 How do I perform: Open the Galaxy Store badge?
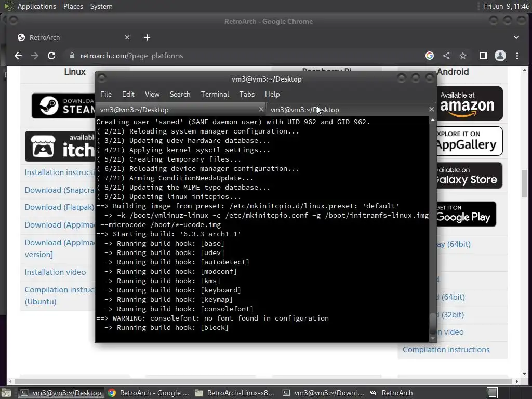[470, 176]
